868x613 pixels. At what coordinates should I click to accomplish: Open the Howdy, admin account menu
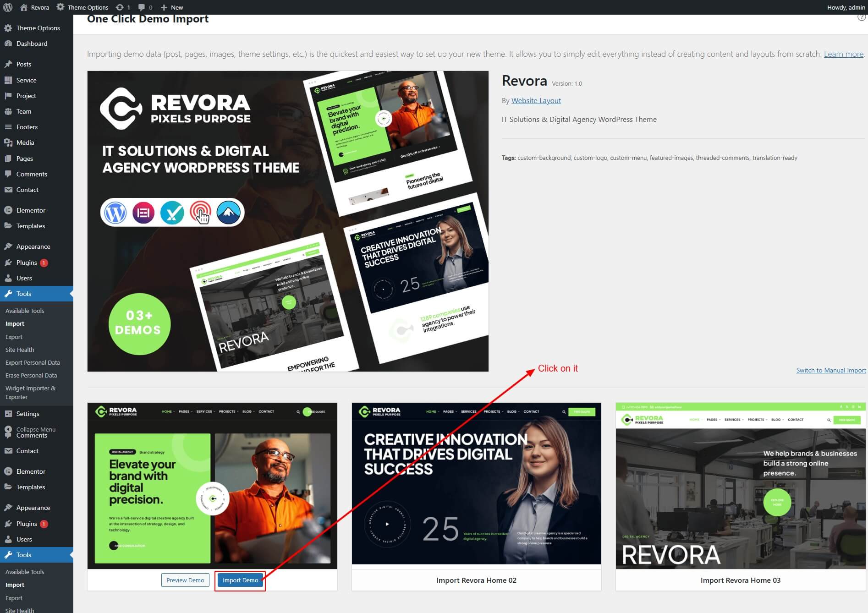(846, 7)
